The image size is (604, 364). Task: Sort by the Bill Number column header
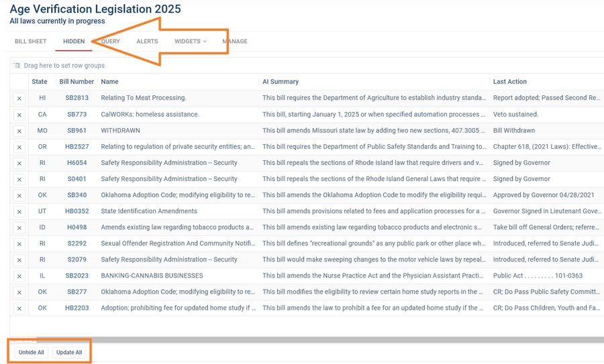pyautogui.click(x=77, y=82)
